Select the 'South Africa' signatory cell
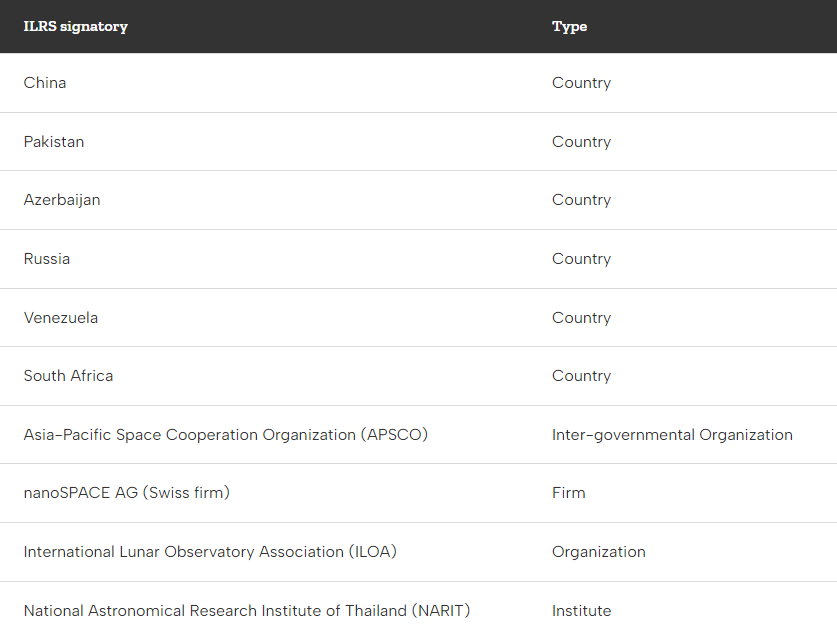 pyautogui.click(x=68, y=376)
